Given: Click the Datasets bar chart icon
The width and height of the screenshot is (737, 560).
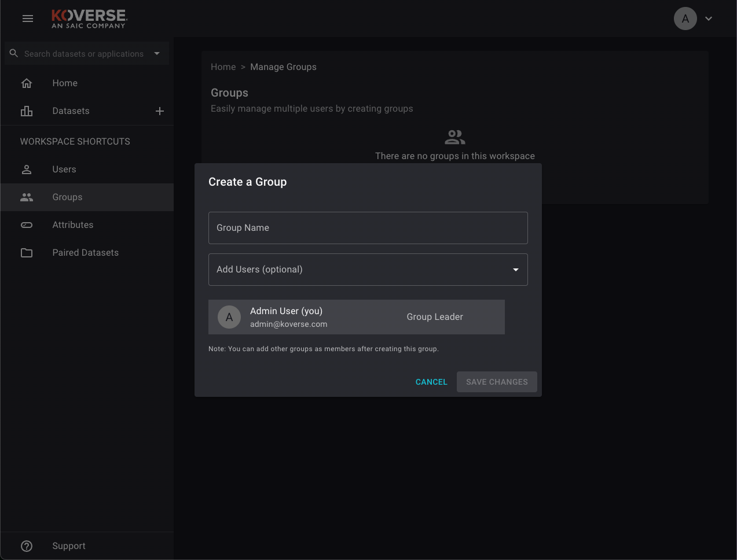Looking at the screenshot, I should [27, 111].
